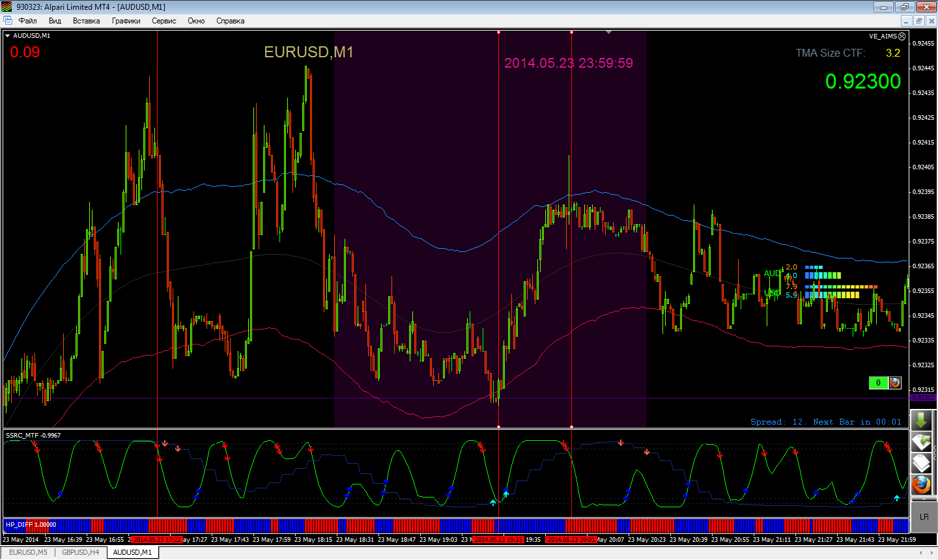Click the EURUSD,M1 chart title text
The height and width of the screenshot is (560, 938).
click(309, 52)
